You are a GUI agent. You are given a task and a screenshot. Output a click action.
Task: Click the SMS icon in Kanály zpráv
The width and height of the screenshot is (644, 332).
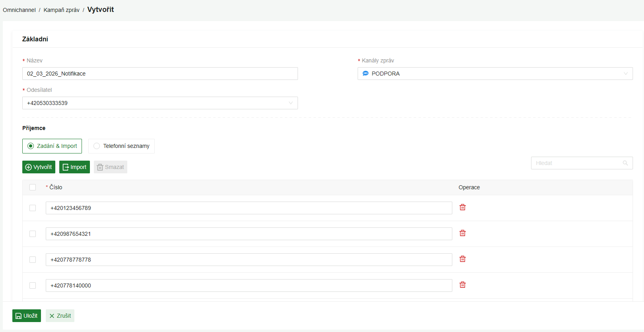pyautogui.click(x=366, y=74)
